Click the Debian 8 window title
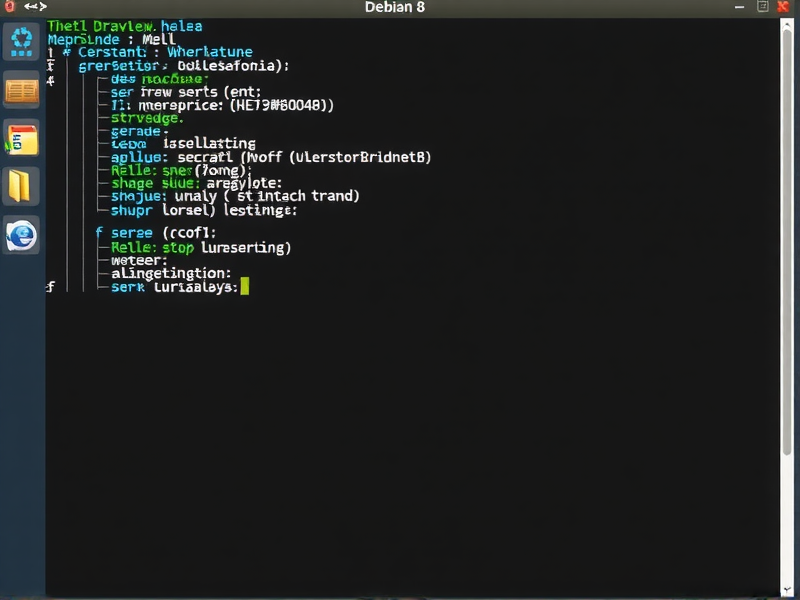800x600 pixels. coord(394,7)
